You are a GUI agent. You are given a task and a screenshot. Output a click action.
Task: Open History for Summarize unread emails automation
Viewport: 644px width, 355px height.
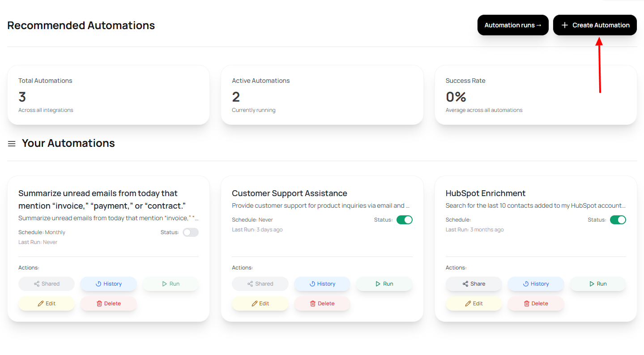pos(109,284)
